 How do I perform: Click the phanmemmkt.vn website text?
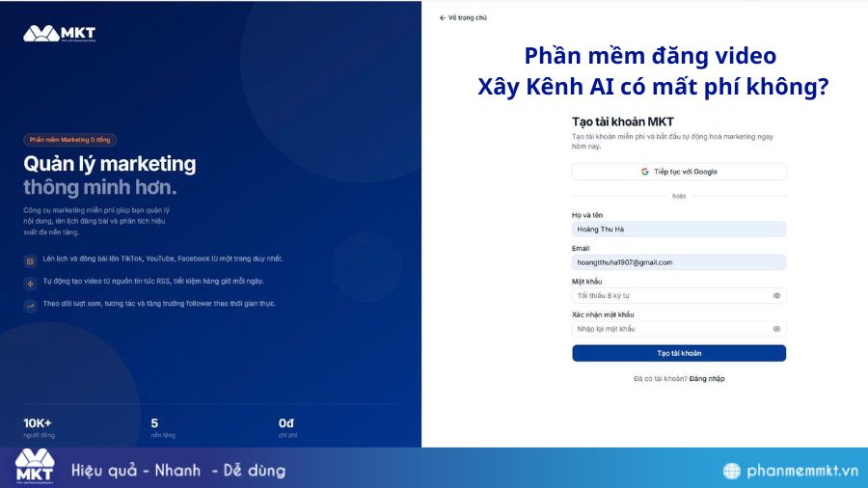point(802,471)
